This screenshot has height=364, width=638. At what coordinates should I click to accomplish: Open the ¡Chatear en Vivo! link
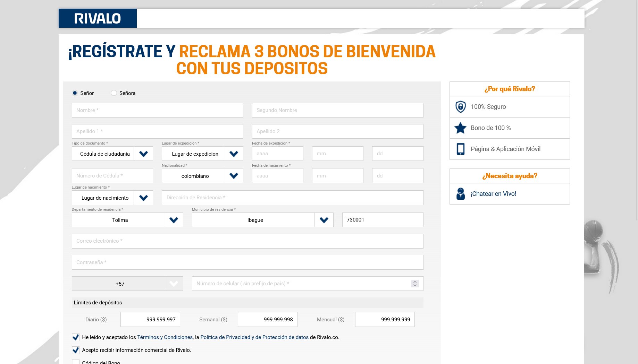coord(493,194)
